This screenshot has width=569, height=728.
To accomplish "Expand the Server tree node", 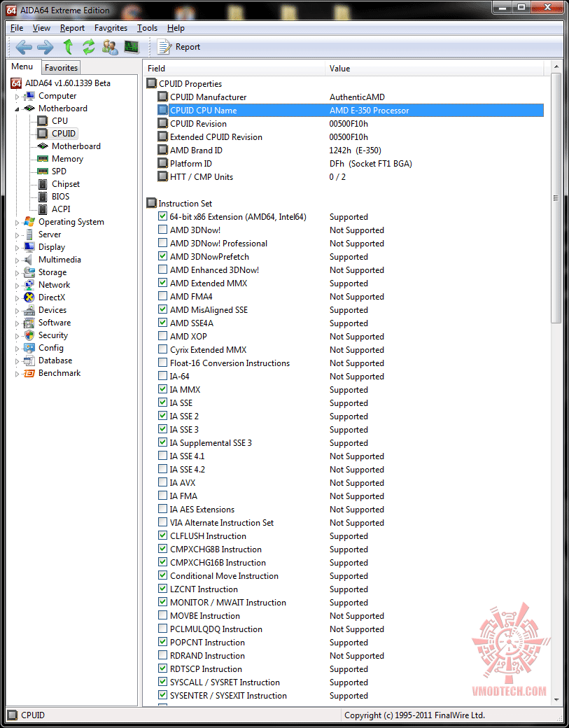I will point(17,235).
